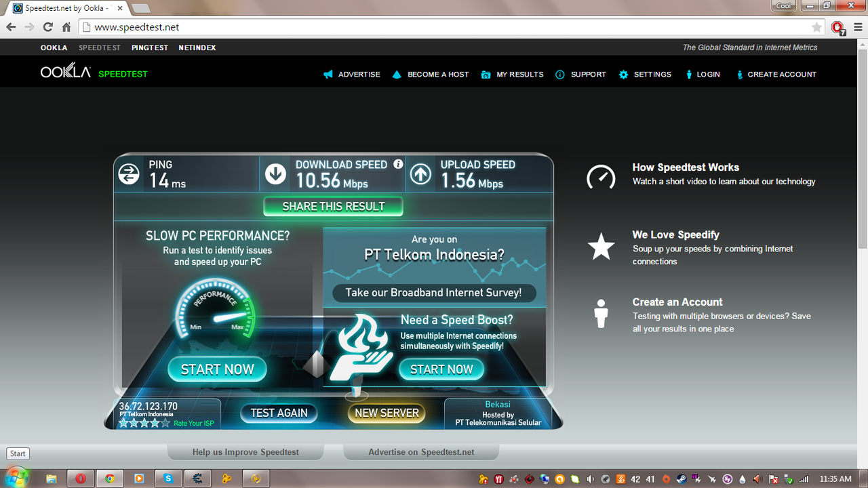The image size is (868, 488).
Task: Click the SUPPORT header link
Action: (x=589, y=75)
